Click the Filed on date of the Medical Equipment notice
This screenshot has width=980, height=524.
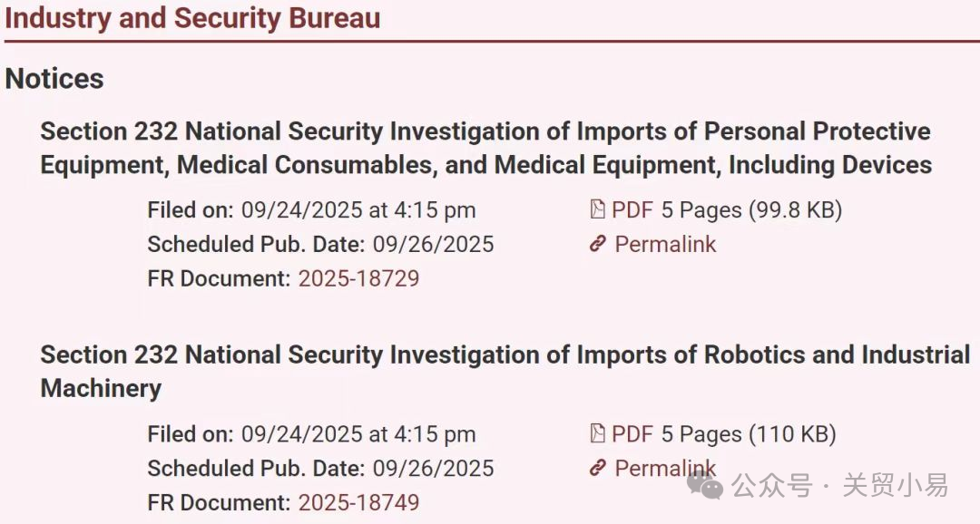click(358, 210)
